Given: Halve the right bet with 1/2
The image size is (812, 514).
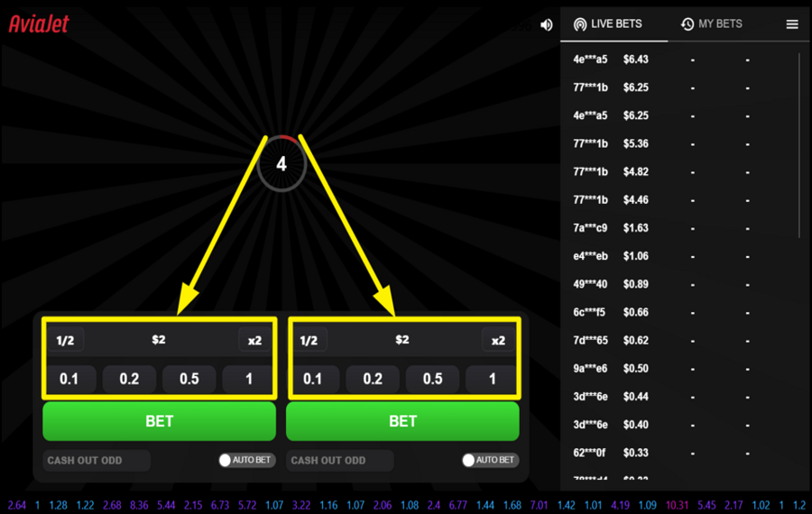Looking at the screenshot, I should [309, 340].
